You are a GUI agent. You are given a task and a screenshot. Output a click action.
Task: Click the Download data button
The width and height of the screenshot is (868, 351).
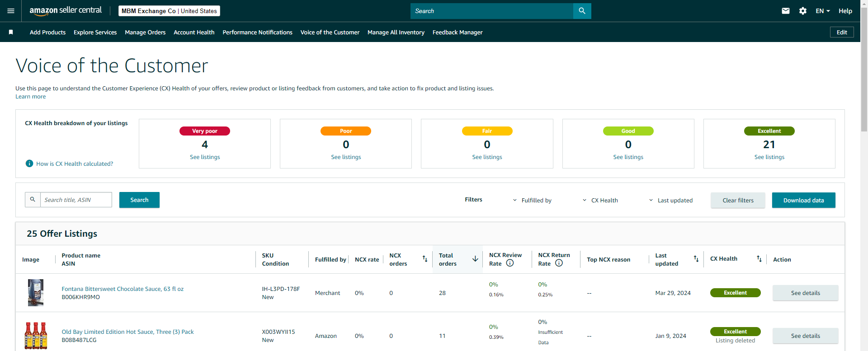(x=803, y=200)
